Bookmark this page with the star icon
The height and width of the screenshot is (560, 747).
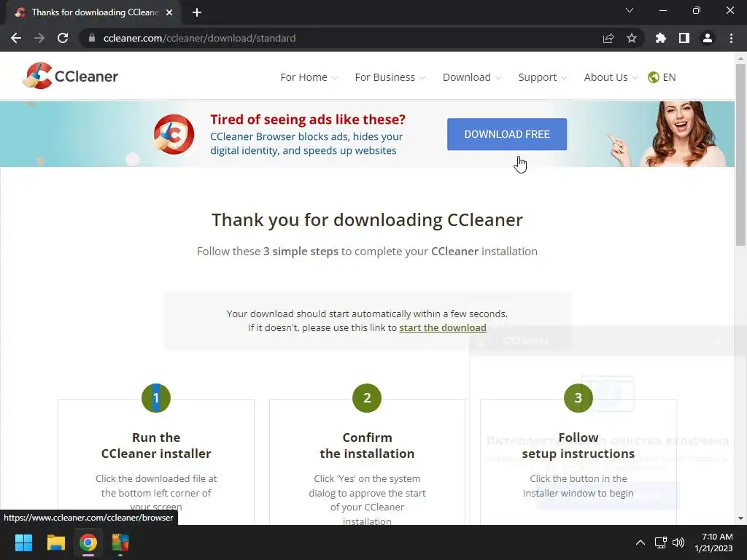pyautogui.click(x=632, y=38)
